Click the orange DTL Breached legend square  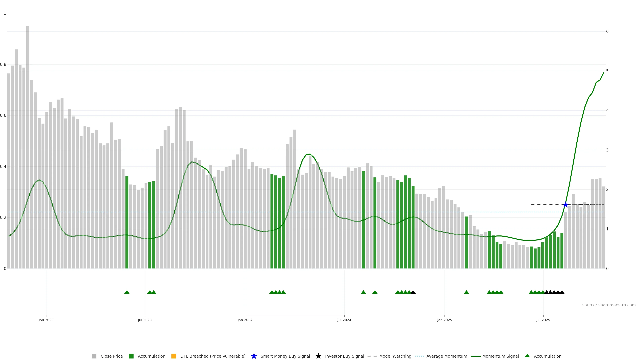point(174,356)
